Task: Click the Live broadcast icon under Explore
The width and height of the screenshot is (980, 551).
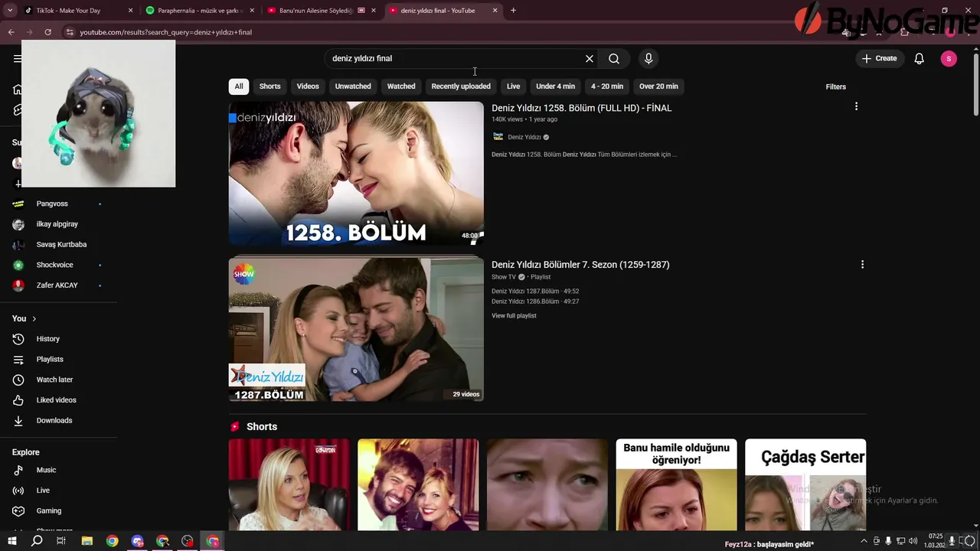Action: tap(19, 491)
